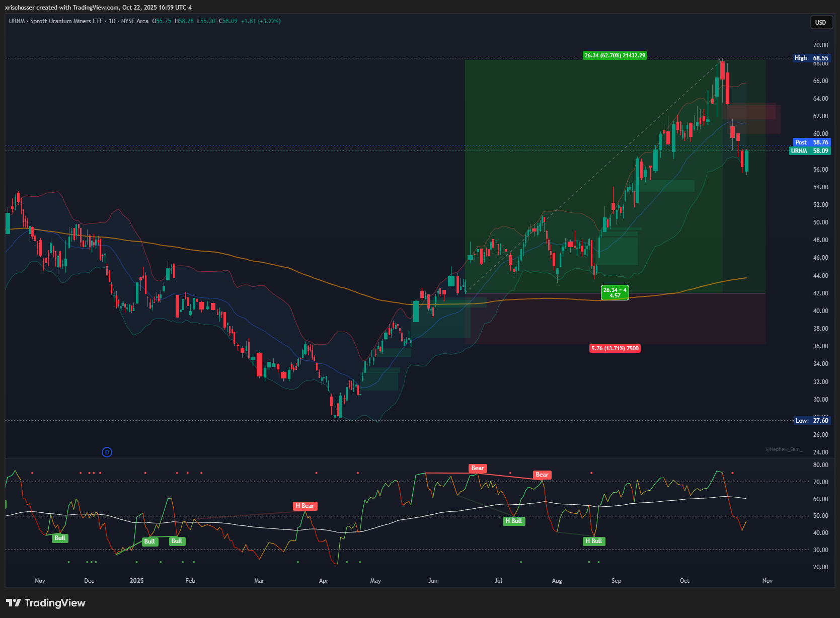
Task: Click the xrischosser created with TradingView.com caption
Action: coord(98,7)
